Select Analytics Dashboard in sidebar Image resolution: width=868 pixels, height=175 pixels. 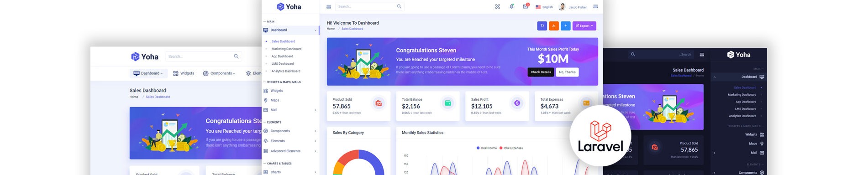(286, 71)
